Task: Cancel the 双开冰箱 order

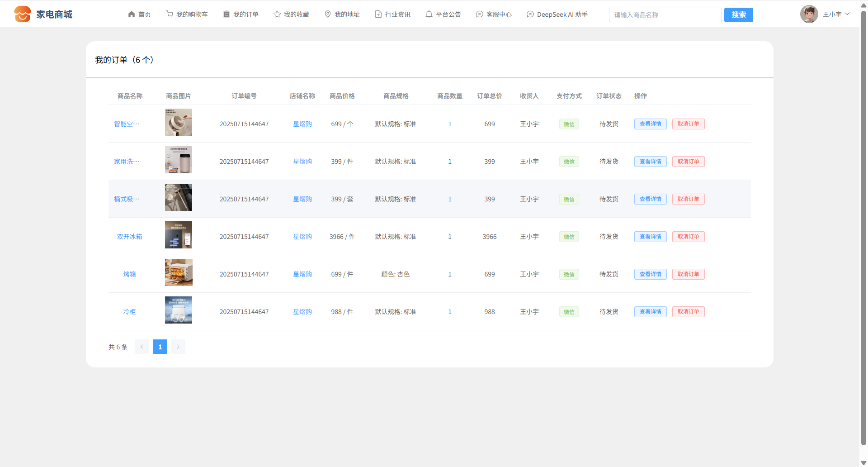Action: [688, 237]
